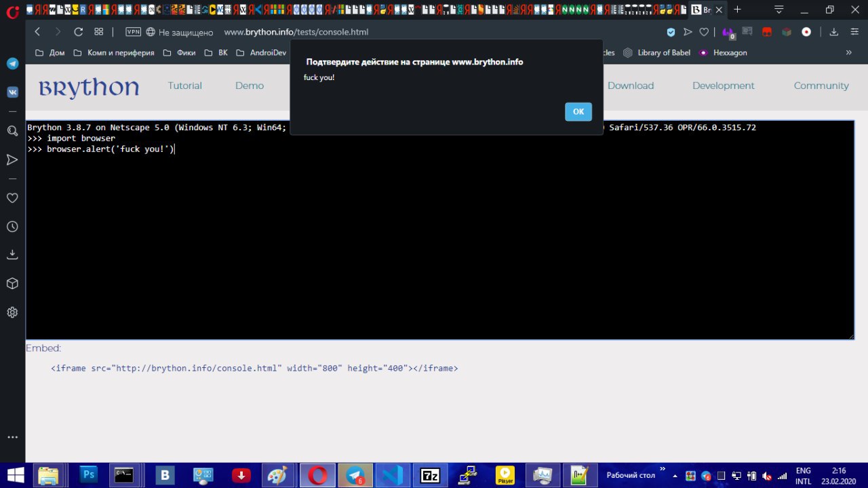Open the Community menu item

pos(821,86)
